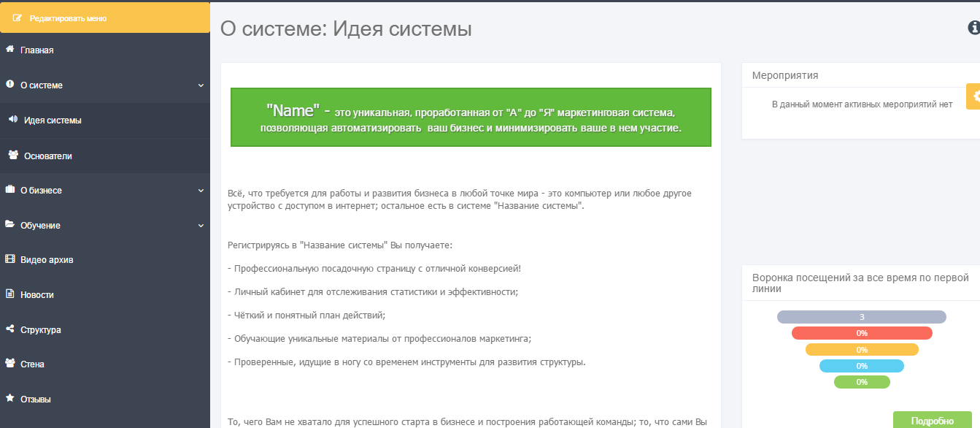
Task: Click the home icon next to Главная
Action: pos(10,50)
